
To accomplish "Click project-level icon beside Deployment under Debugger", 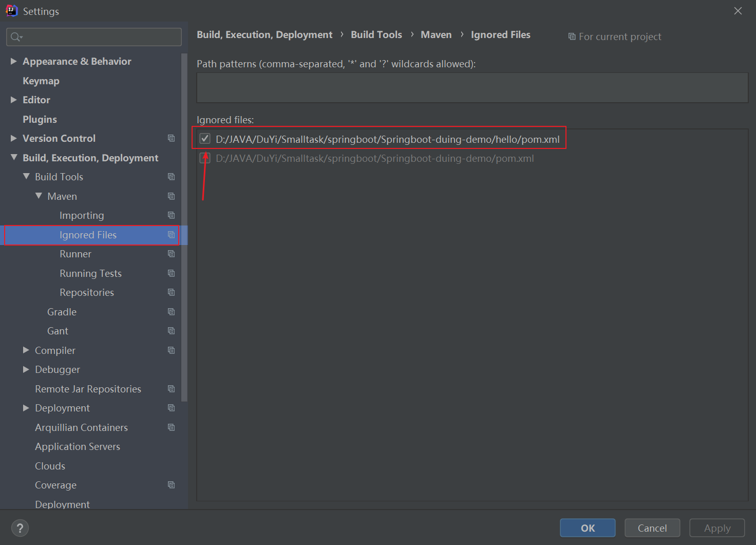I will coord(172,408).
